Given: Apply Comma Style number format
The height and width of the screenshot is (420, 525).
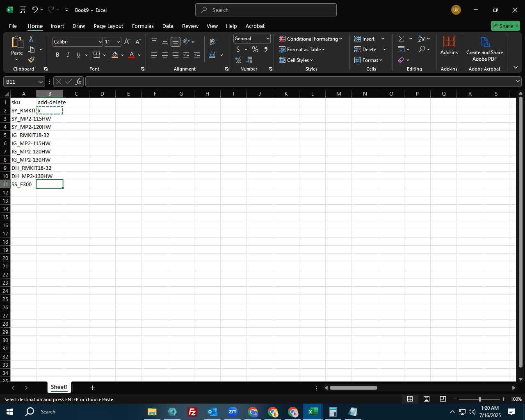Looking at the screenshot, I should (x=266, y=49).
